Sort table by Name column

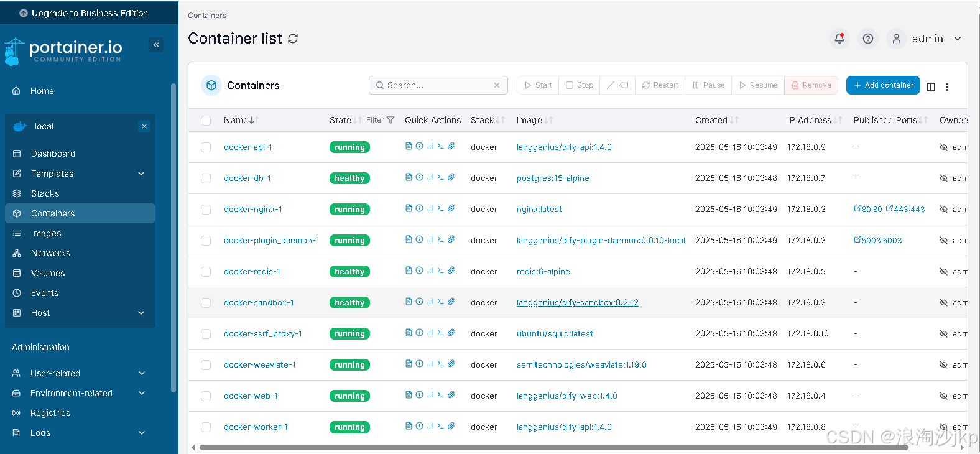click(x=241, y=120)
